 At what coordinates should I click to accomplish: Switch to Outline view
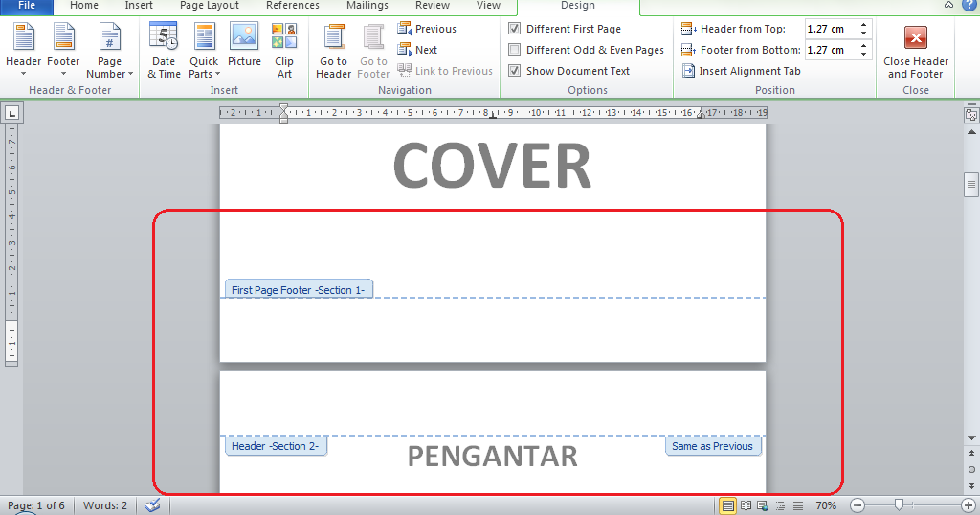click(x=780, y=505)
